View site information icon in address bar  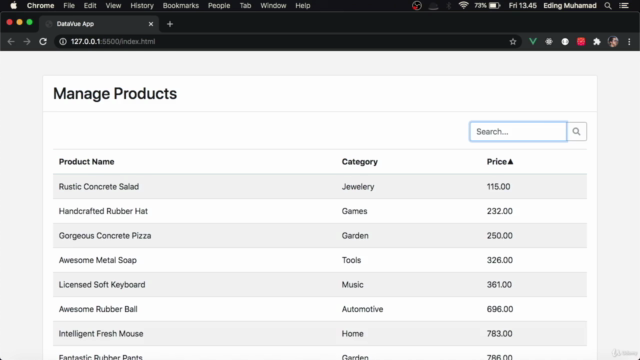(x=63, y=42)
